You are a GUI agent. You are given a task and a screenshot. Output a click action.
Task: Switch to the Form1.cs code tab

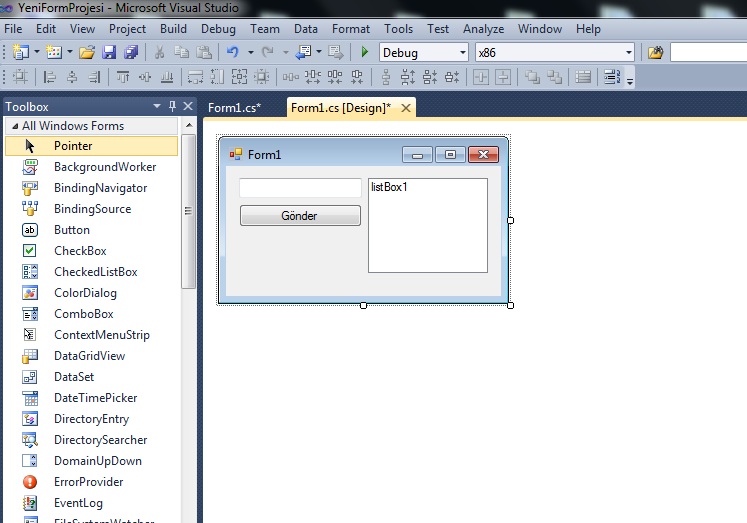point(234,108)
